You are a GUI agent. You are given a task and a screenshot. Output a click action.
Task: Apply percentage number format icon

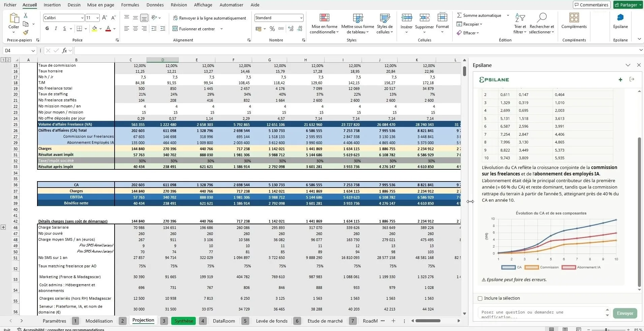272,29
